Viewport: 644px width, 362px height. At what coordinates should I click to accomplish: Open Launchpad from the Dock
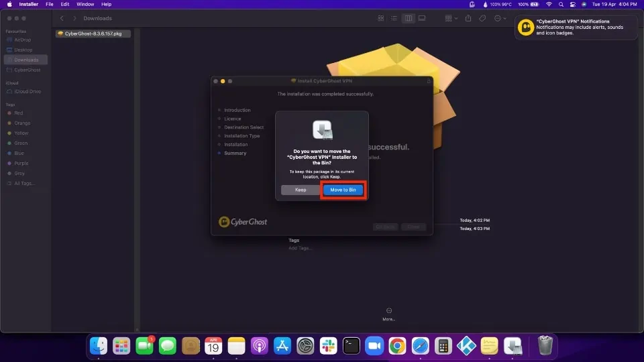(x=121, y=346)
